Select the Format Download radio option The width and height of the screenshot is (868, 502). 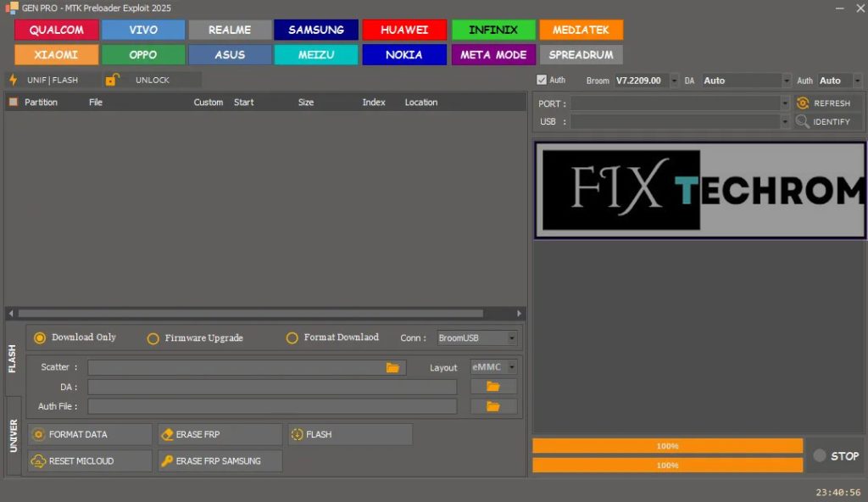point(292,337)
